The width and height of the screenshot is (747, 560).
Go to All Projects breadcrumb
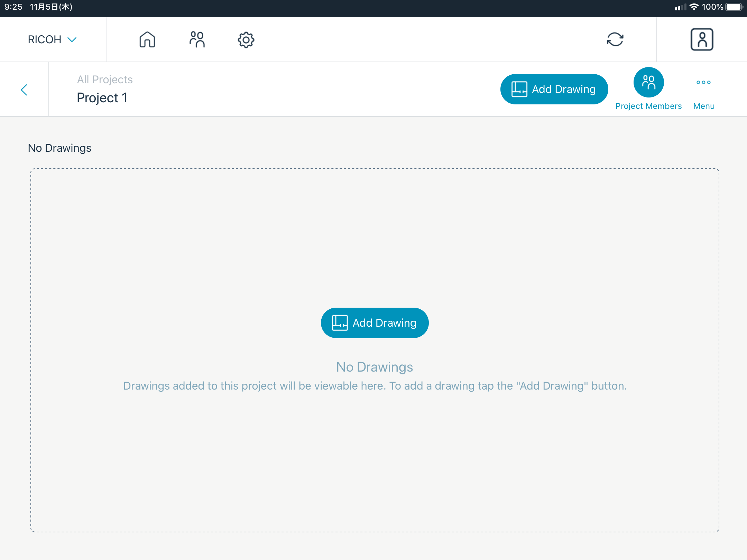(105, 80)
